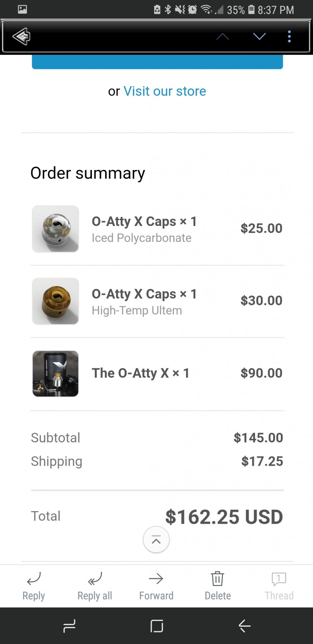Go to previous email with up chevron
This screenshot has height=644, width=313.
[x=222, y=36]
